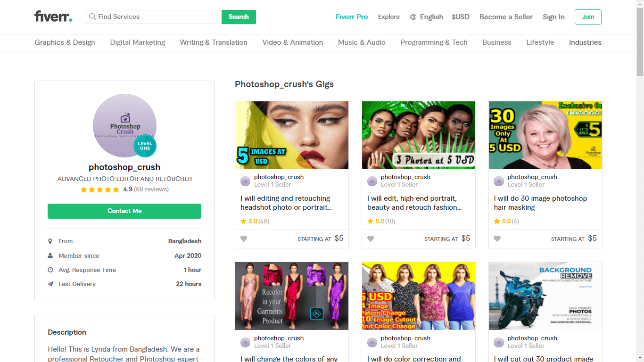
Task: Click the paper plane icon beside Last Delivery
Action: tap(50, 284)
